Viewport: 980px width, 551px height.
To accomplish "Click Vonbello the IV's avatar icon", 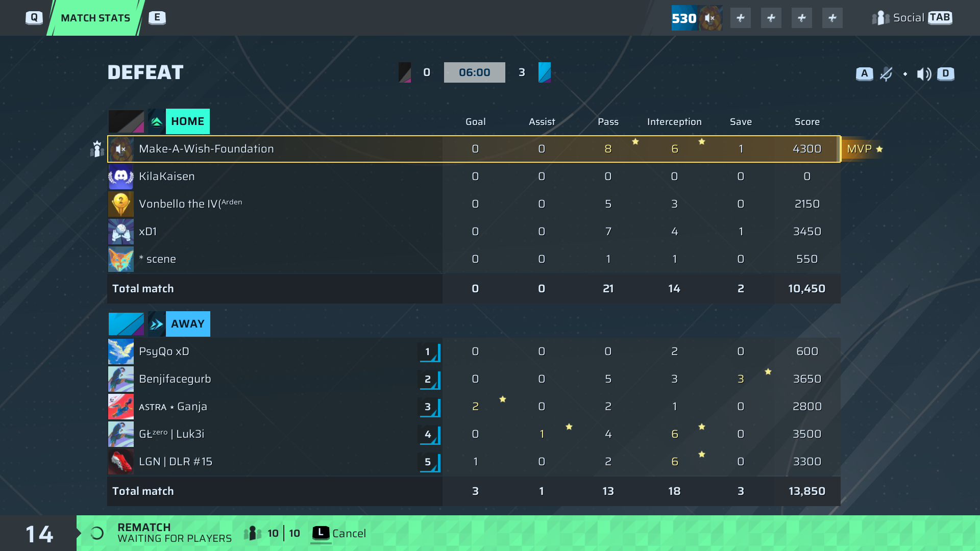I will pyautogui.click(x=121, y=204).
